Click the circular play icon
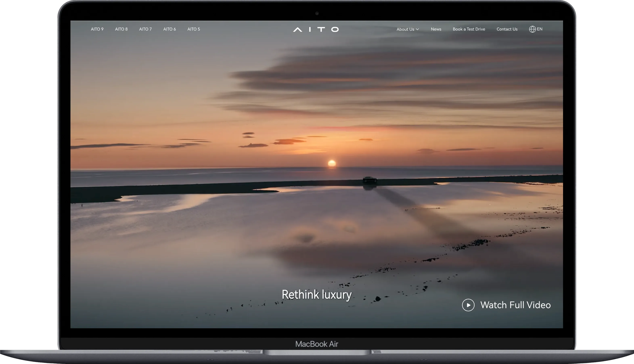This screenshot has width=634, height=364. coord(468,305)
